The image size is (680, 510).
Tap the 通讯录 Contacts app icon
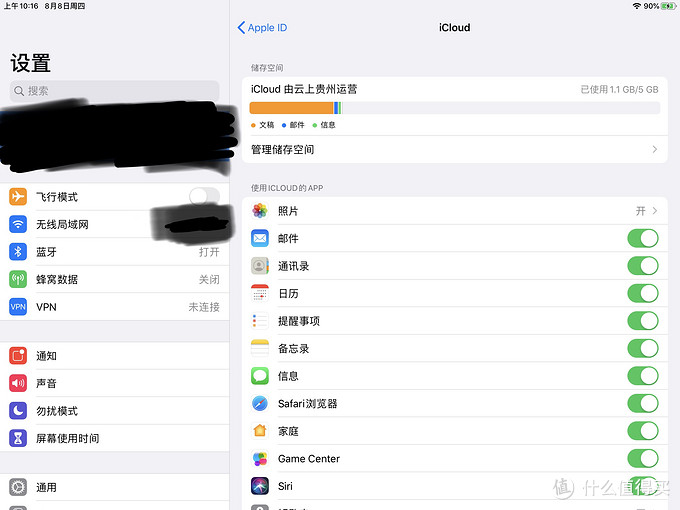[x=260, y=266]
